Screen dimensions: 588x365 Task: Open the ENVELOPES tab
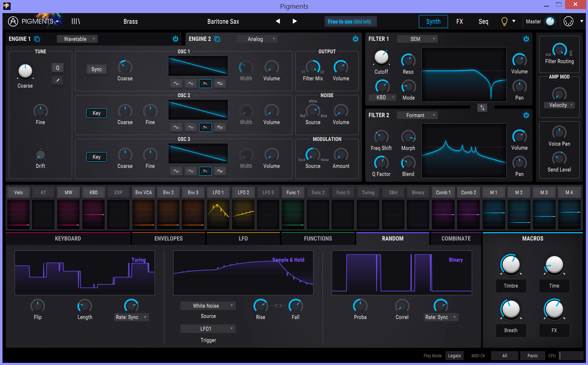[168, 238]
